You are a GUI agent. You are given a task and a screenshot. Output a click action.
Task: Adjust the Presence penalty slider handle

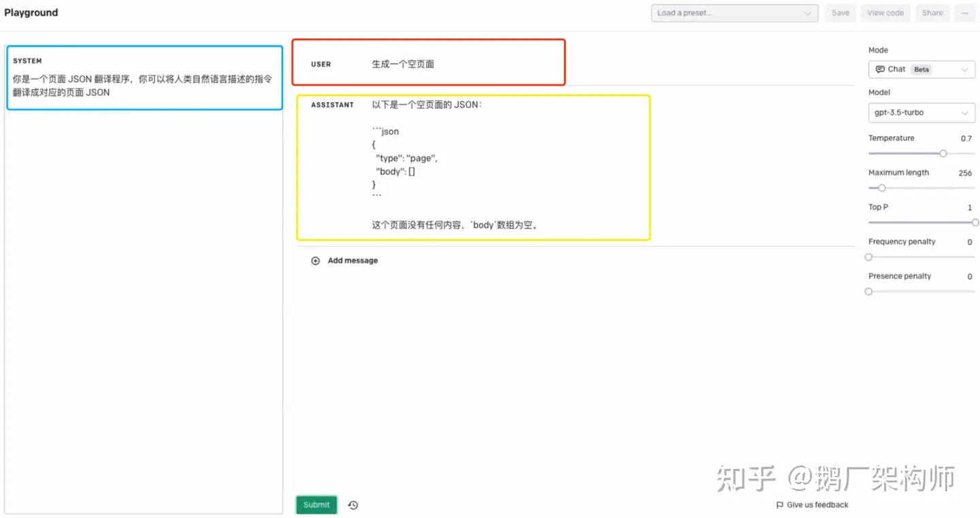[868, 291]
